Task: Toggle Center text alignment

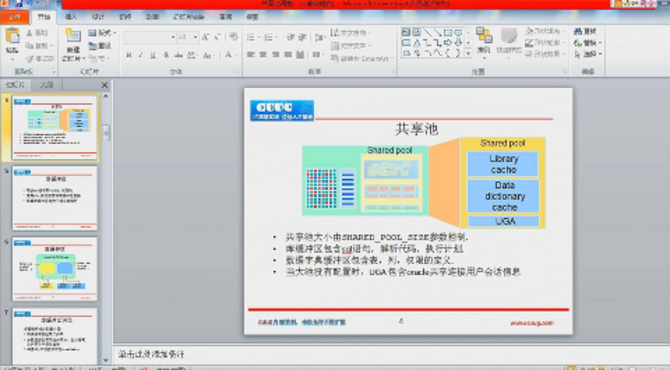Action: click(263, 55)
